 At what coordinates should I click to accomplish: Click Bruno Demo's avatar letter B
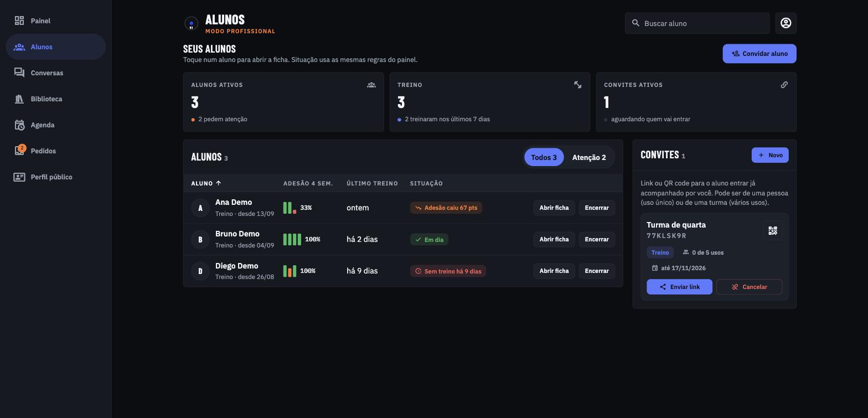(x=200, y=240)
